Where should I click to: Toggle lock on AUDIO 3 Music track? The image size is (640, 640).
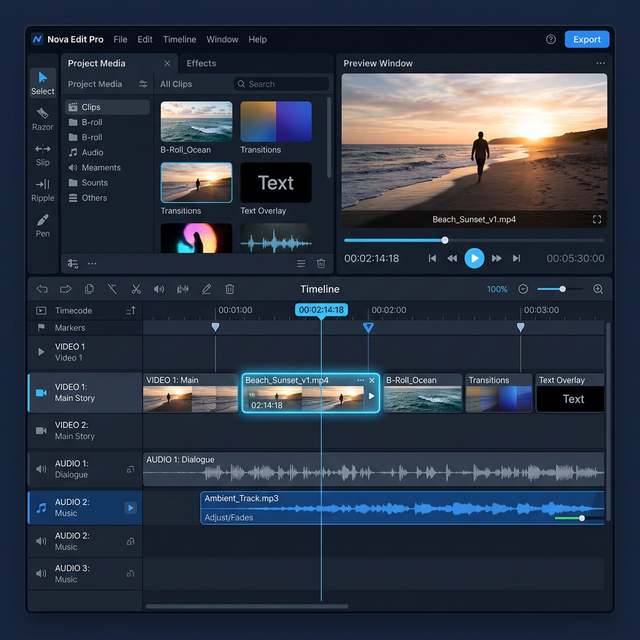point(130,573)
